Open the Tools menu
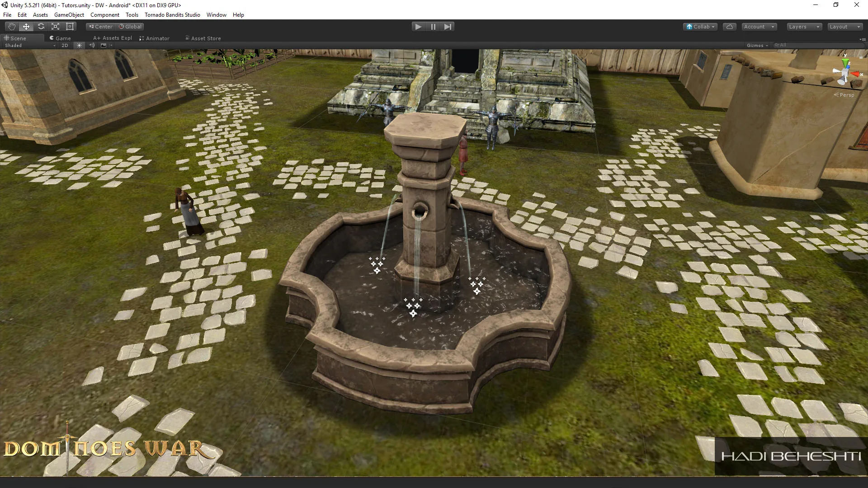The image size is (868, 488). 132,15
